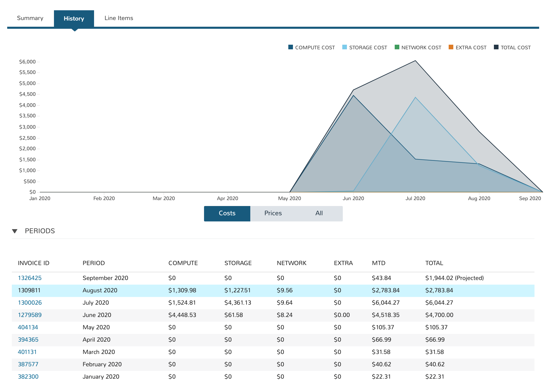Switch to the Summary tab

click(x=30, y=18)
